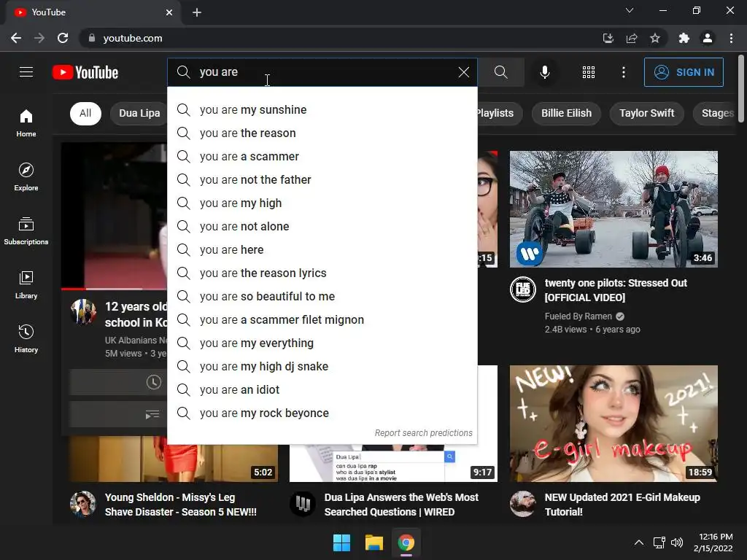Click the search magnifier button

tap(500, 72)
